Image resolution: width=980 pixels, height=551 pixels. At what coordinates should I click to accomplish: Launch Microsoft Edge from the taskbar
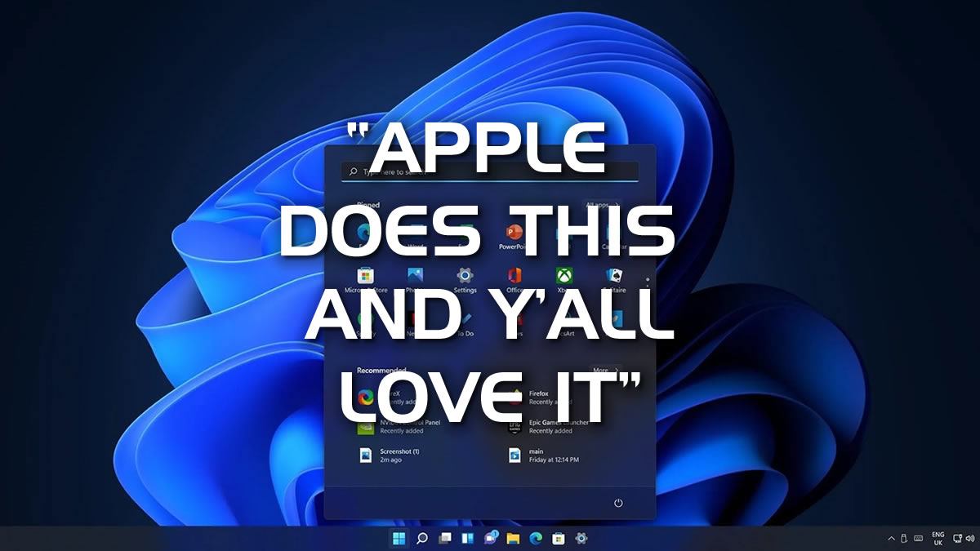pyautogui.click(x=536, y=538)
